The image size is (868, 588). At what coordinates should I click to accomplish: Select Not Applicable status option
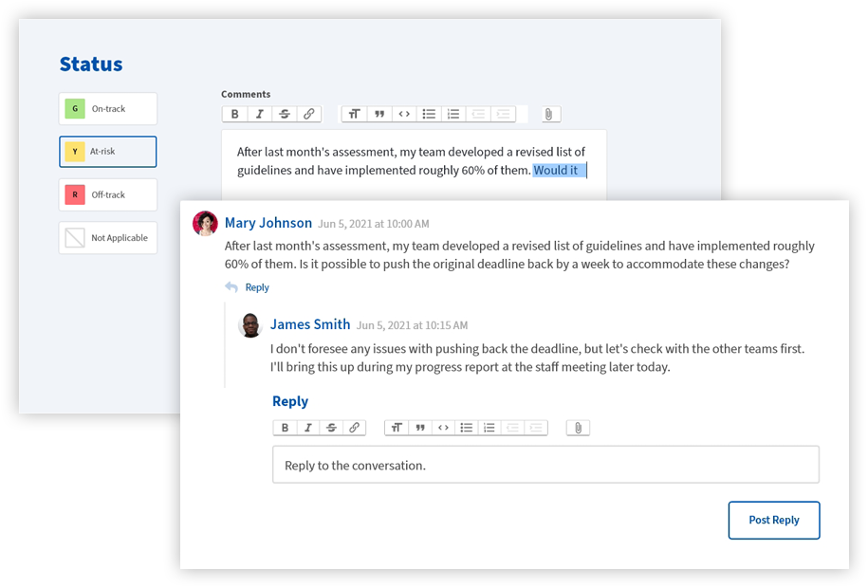coord(108,237)
